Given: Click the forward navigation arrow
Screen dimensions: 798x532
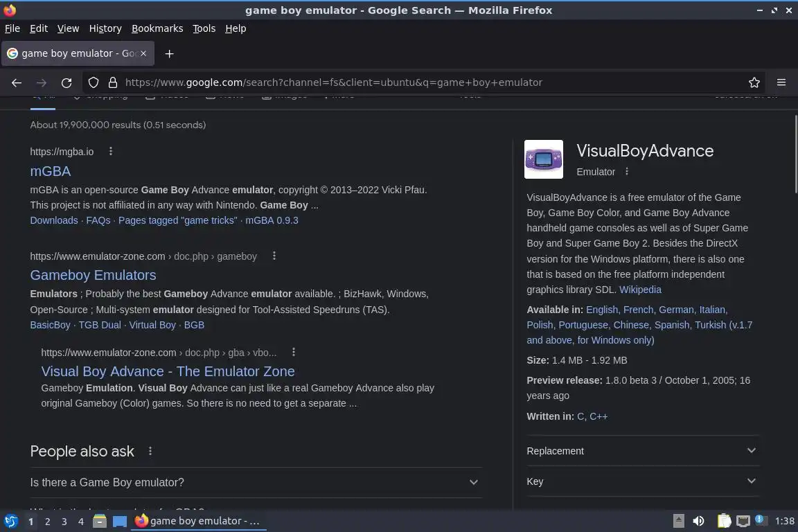Looking at the screenshot, I should [x=42, y=82].
